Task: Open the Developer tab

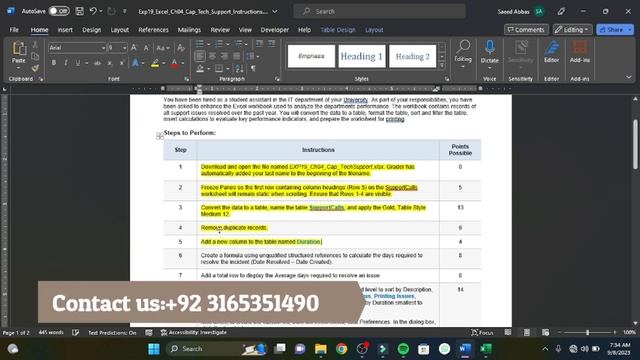Action: pyautogui.click(x=275, y=30)
